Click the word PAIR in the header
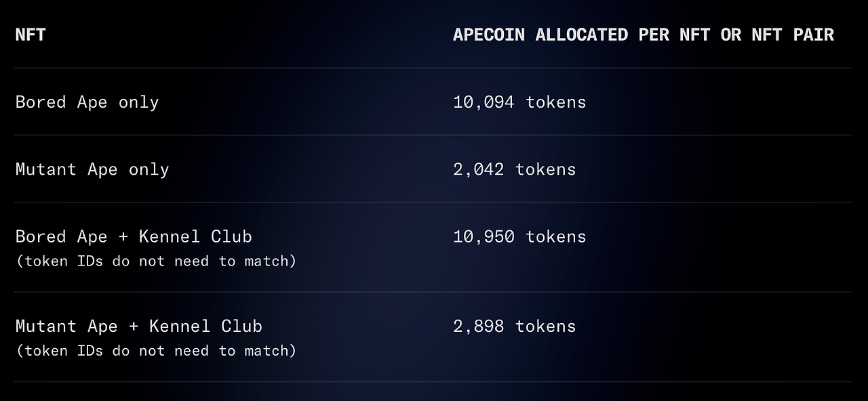 pos(813,35)
